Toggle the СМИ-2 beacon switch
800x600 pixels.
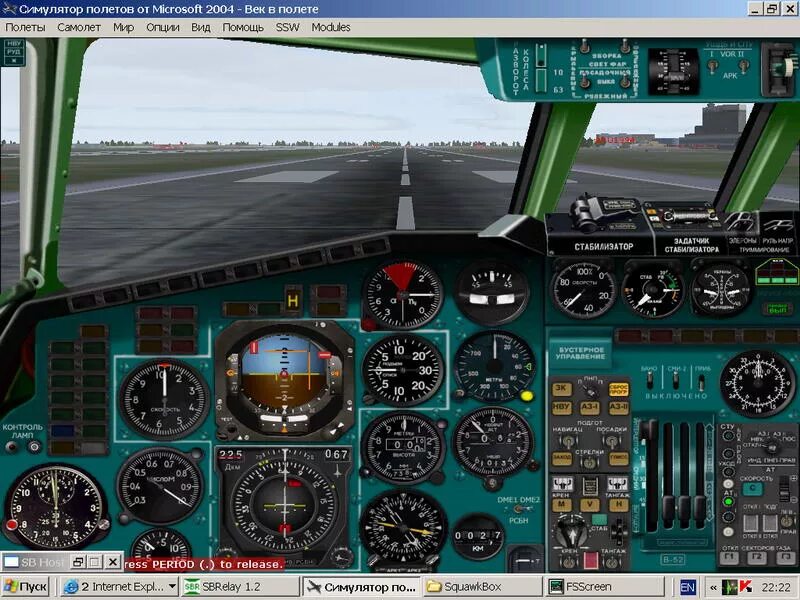click(676, 380)
